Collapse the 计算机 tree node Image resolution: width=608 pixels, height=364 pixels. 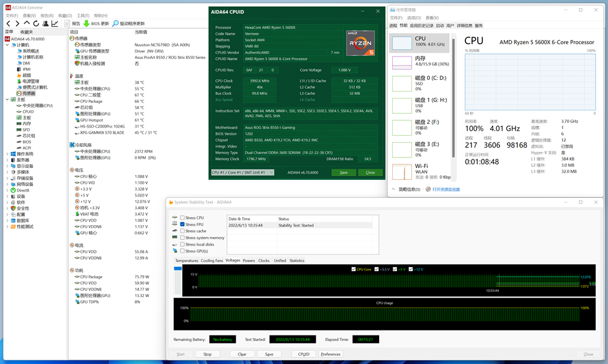(8, 45)
